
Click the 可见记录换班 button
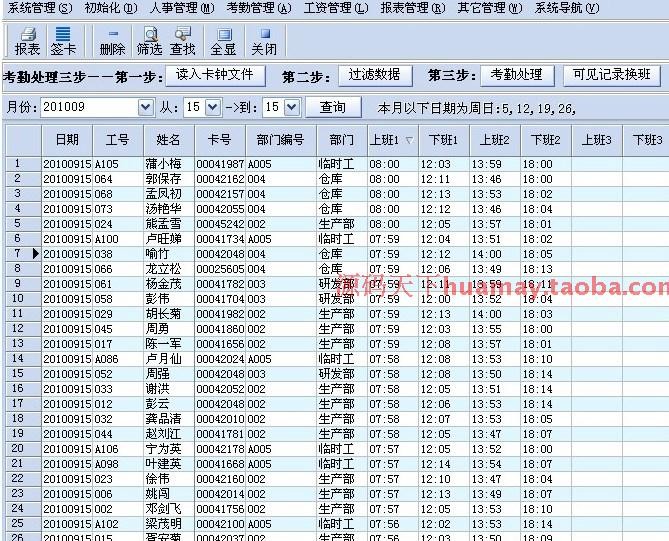pyautogui.click(x=612, y=75)
